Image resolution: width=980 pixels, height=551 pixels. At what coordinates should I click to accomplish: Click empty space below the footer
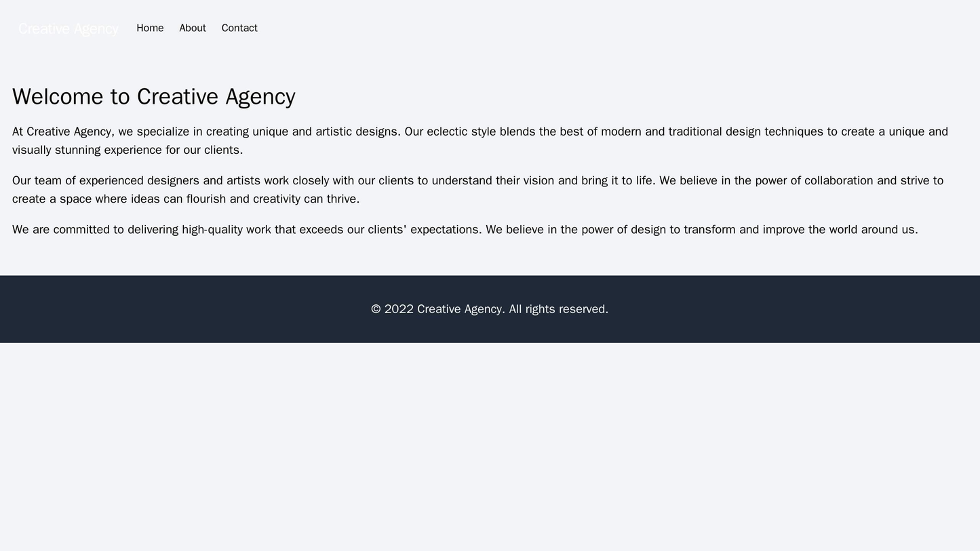point(490,407)
